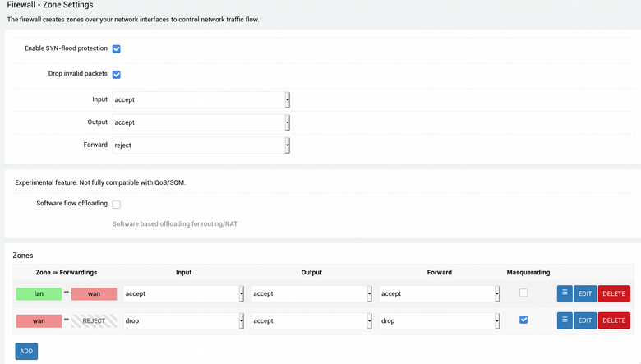Click the drag handle icon for wan zone
Image resolution: width=641 pixels, height=364 pixels.
[564, 320]
